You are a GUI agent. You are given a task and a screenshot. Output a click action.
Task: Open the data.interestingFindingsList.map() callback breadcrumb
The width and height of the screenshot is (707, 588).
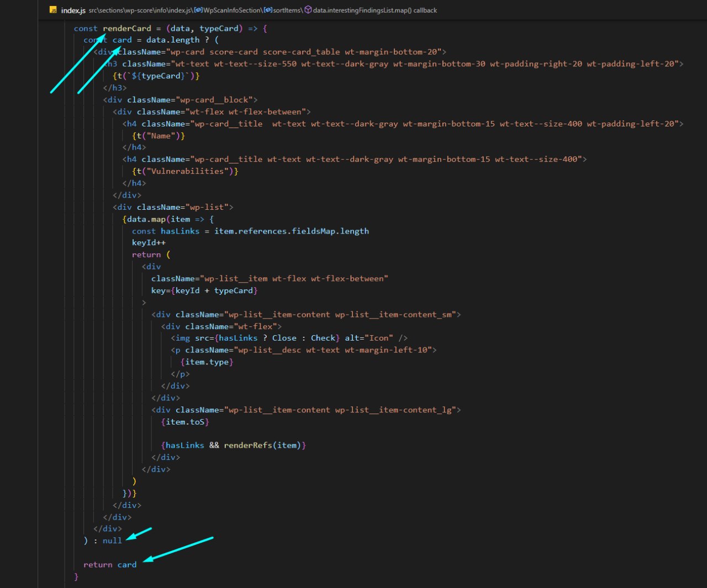pyautogui.click(x=375, y=10)
